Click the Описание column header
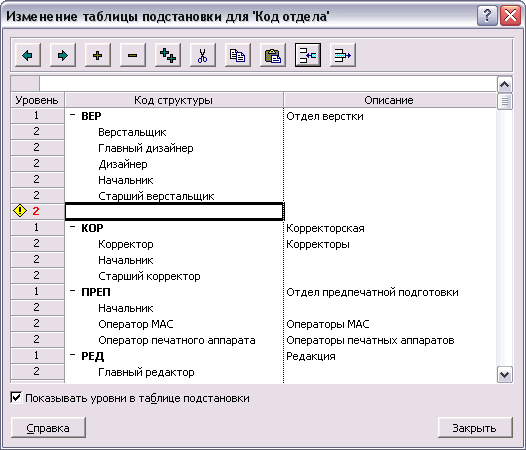Viewport: 526px width, 450px height. click(x=389, y=100)
